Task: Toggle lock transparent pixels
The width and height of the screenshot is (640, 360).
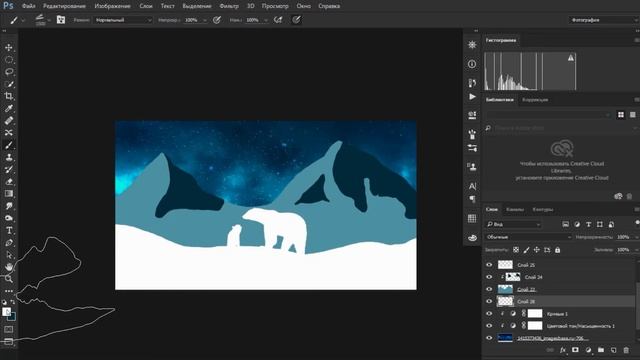Action: click(516, 250)
